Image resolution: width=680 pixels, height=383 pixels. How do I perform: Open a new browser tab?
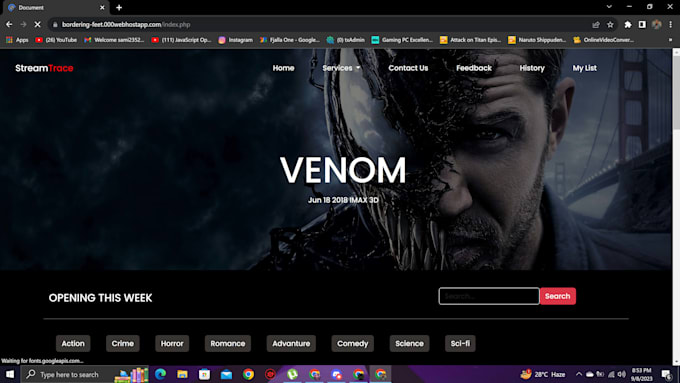(x=119, y=7)
